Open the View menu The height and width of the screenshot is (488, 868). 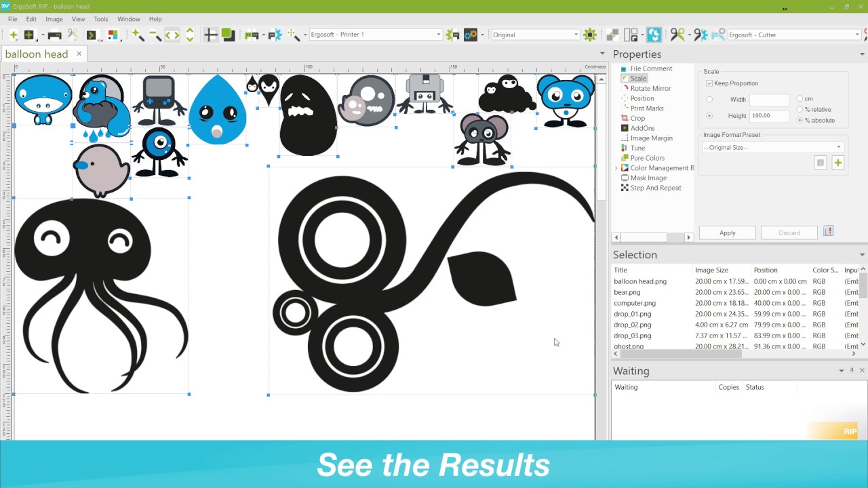79,19
